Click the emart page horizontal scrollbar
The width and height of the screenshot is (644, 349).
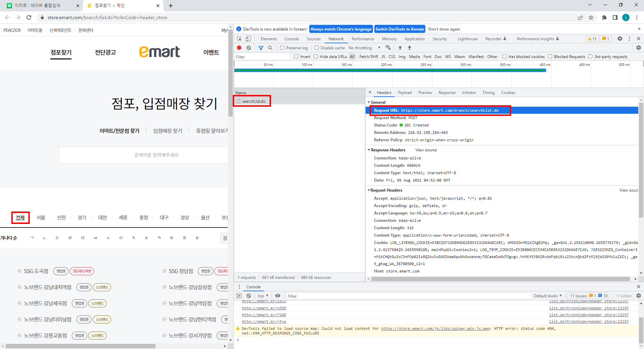pyautogui.click(x=81, y=346)
